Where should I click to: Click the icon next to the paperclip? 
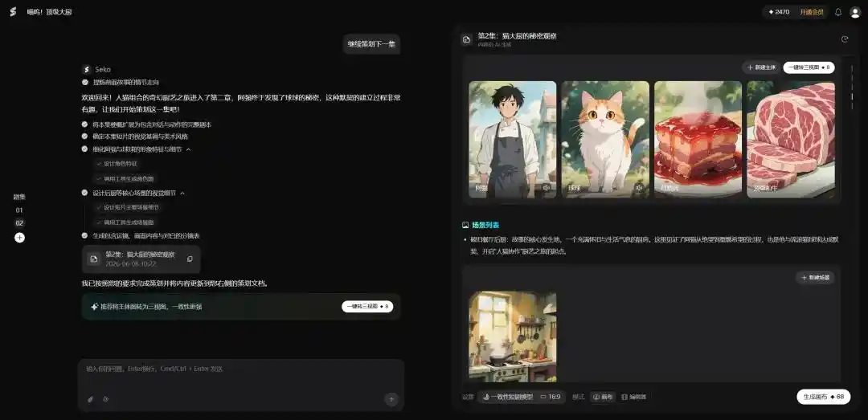coord(106,399)
